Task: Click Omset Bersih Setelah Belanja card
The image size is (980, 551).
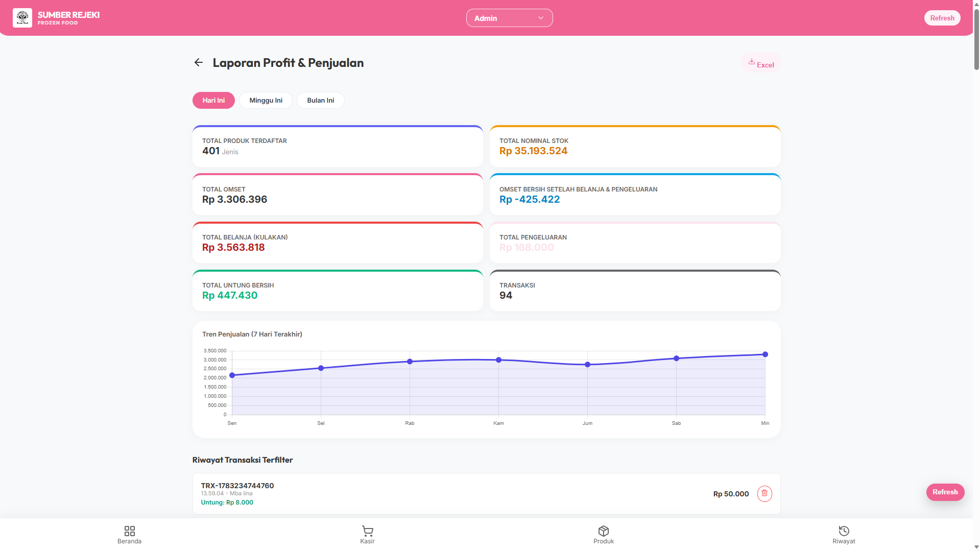Action: tap(635, 194)
